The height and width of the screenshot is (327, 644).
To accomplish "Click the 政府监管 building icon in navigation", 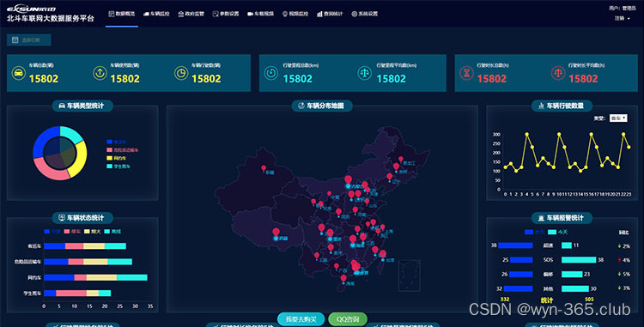I will pyautogui.click(x=180, y=14).
